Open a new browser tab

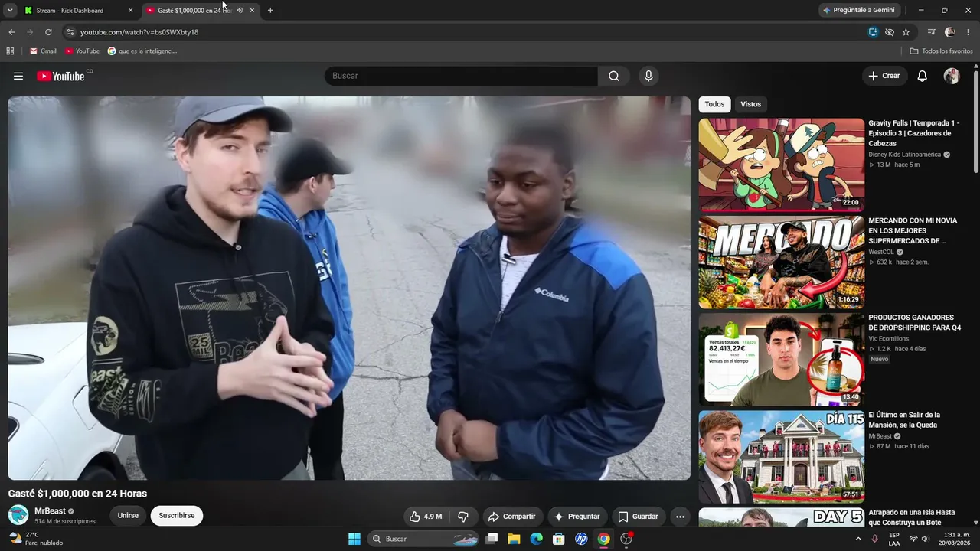click(x=270, y=11)
